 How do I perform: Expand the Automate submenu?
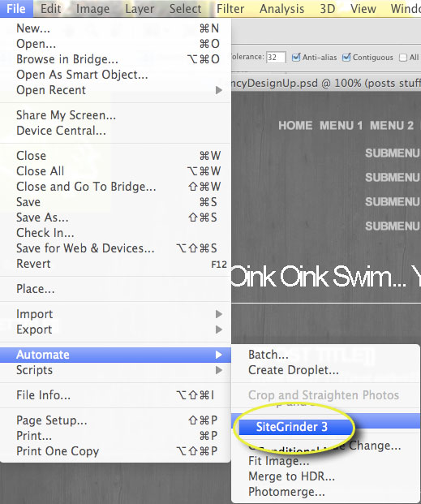pyautogui.click(x=115, y=355)
